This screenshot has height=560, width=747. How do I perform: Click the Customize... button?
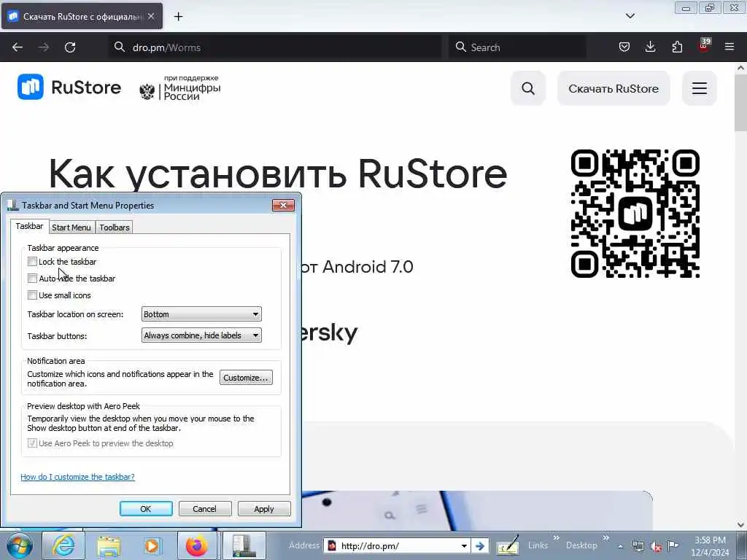246,378
